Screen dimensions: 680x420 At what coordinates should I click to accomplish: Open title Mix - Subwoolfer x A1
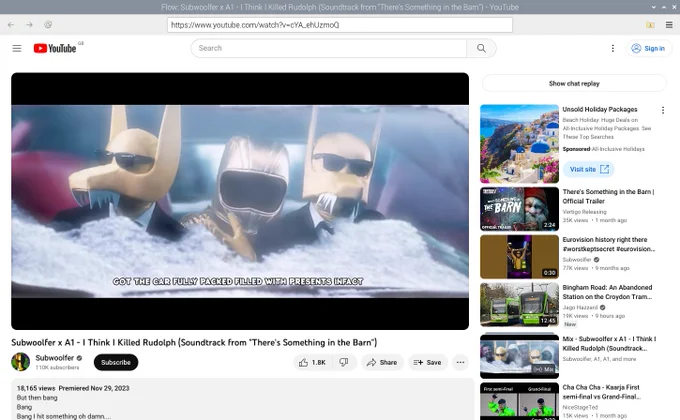pyautogui.click(x=609, y=344)
